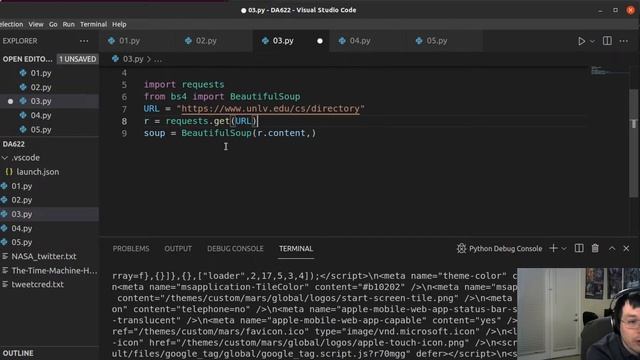This screenshot has width=640, height=360.
Task: Kill terminal with trash icon
Action: [x=595, y=248]
